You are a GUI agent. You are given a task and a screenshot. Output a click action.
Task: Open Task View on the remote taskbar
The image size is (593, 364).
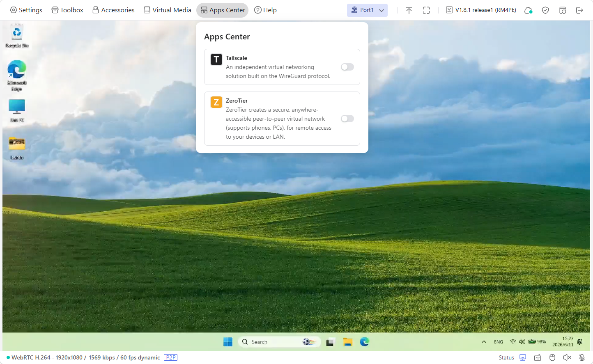[x=330, y=342]
